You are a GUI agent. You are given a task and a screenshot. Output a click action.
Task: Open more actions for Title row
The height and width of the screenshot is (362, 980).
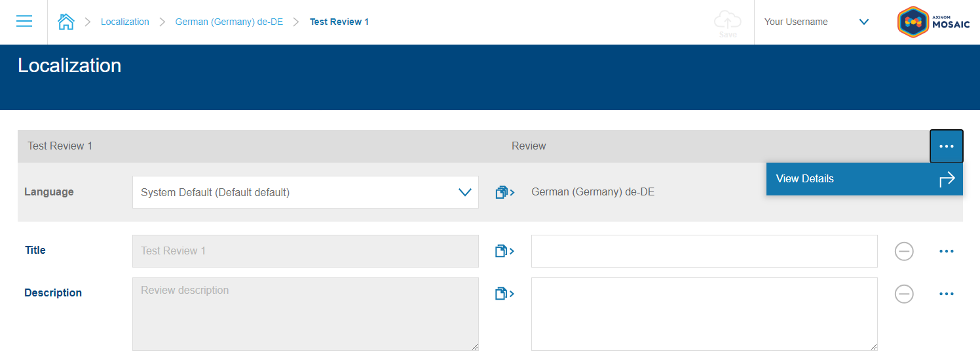946,251
